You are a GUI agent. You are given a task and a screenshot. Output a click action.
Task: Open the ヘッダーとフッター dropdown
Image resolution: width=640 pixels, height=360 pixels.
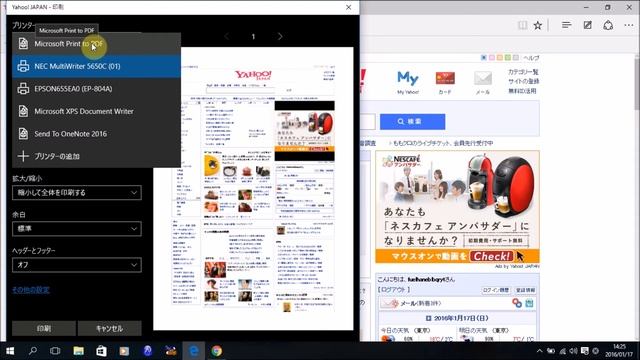(x=77, y=265)
